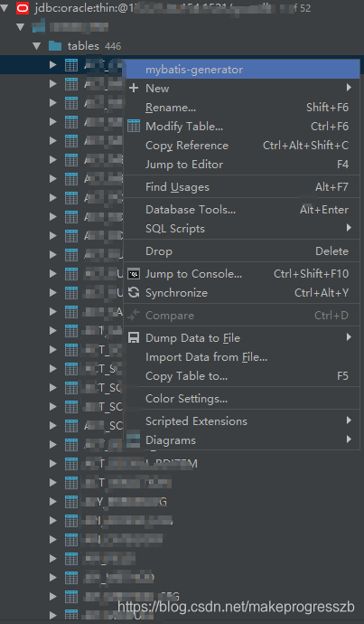Collapse the tables 446 folder

(x=37, y=46)
